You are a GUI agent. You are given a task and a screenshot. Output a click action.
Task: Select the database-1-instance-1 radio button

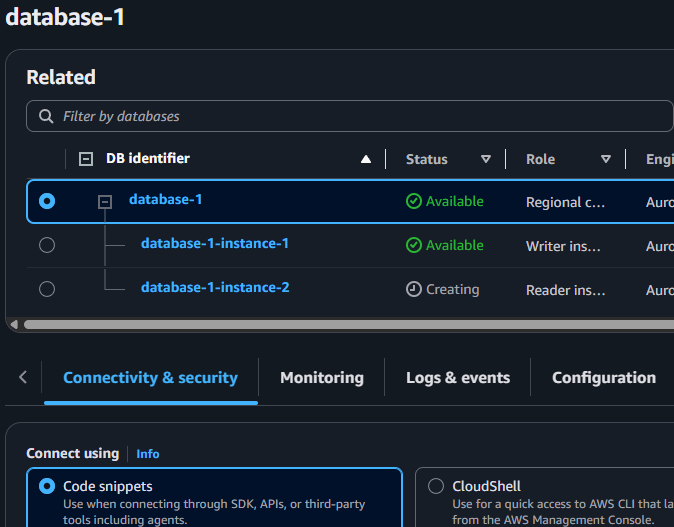[x=47, y=245]
